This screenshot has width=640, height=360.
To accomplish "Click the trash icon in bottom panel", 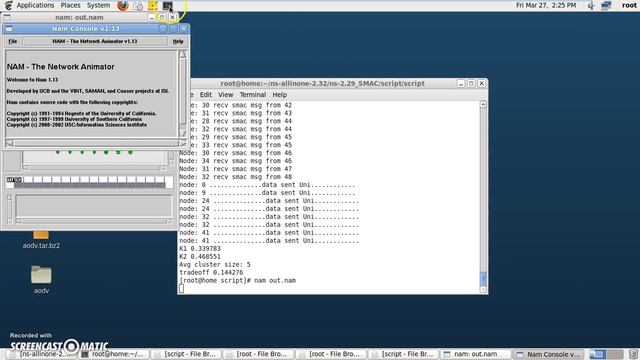I will [x=633, y=354].
